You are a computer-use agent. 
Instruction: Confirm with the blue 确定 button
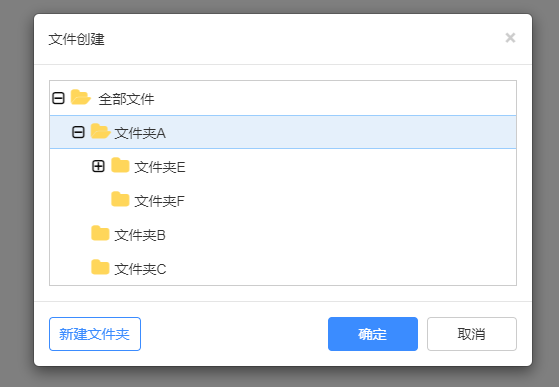(x=373, y=334)
